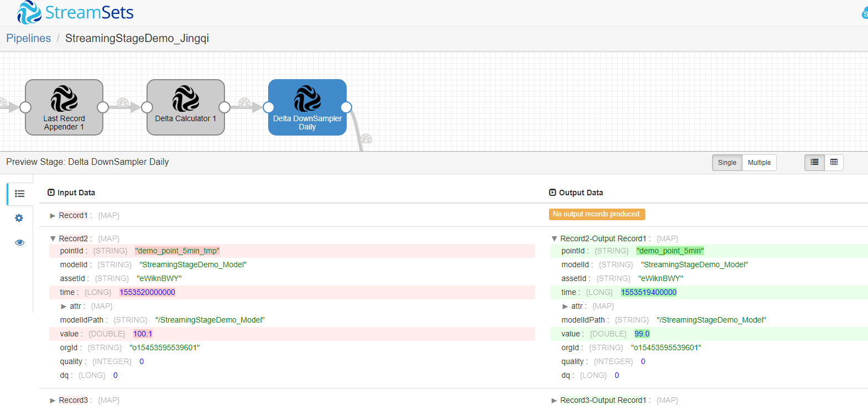Click input port of Delta DownSampler Daily
This screenshot has width=868, height=410.
click(269, 107)
